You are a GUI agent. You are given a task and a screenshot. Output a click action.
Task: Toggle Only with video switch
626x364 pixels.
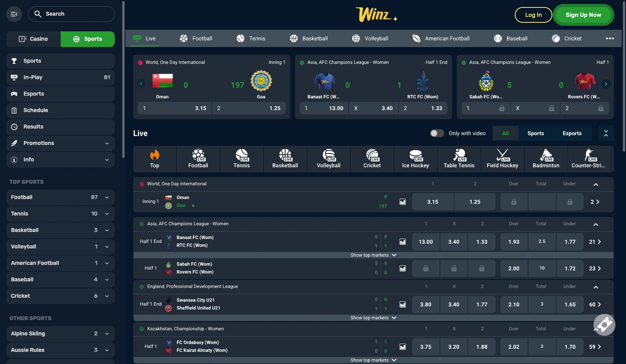tap(437, 133)
